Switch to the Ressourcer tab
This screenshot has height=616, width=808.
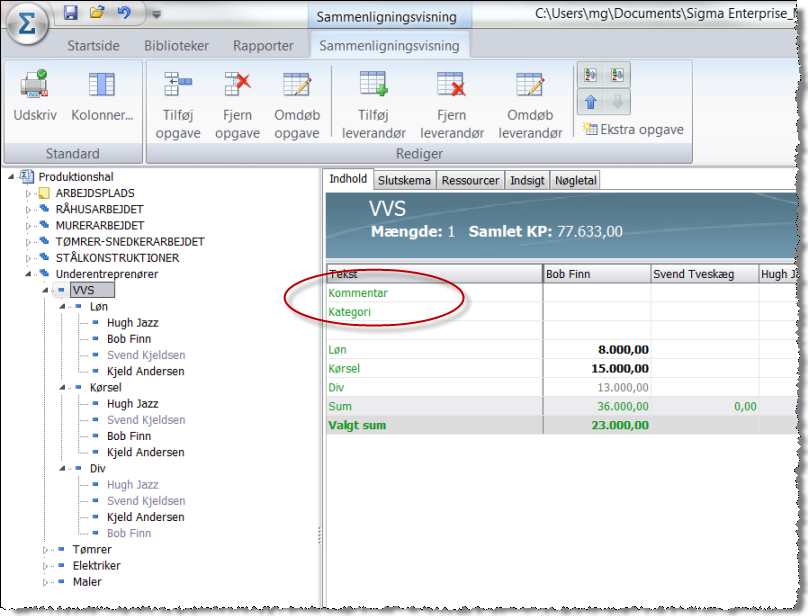click(470, 180)
